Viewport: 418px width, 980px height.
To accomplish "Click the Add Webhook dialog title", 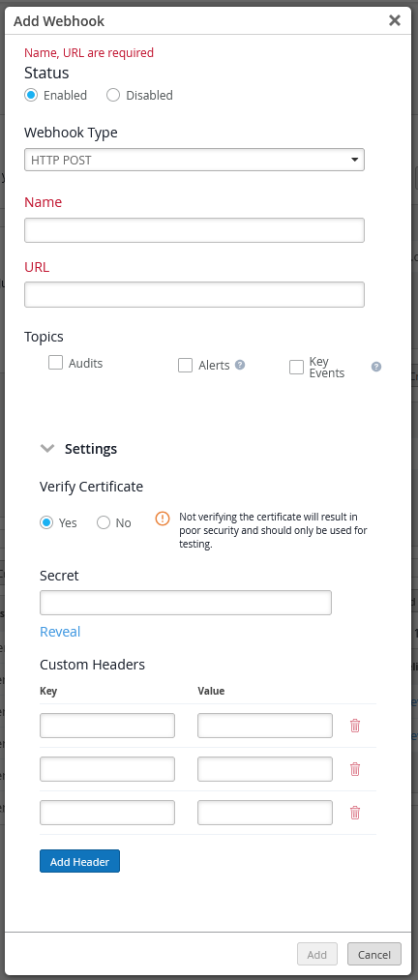I will point(59,21).
